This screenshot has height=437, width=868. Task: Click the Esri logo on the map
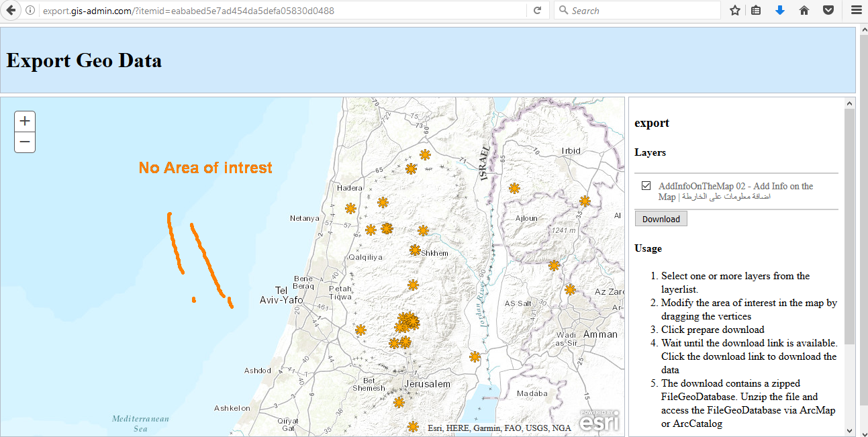pyautogui.click(x=599, y=421)
